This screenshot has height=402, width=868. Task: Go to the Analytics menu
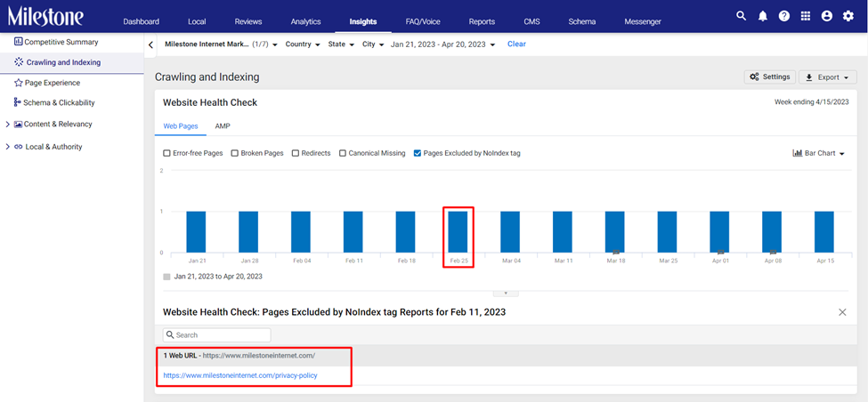(305, 21)
